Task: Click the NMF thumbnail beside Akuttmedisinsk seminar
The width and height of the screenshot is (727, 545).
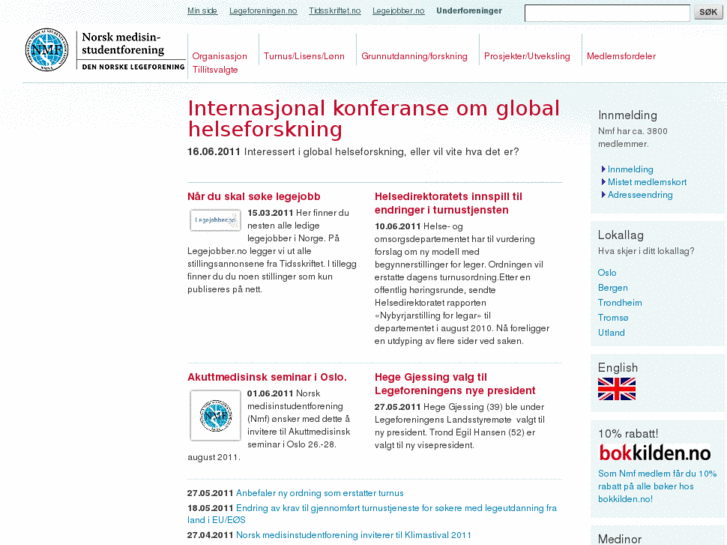Action: click(215, 415)
